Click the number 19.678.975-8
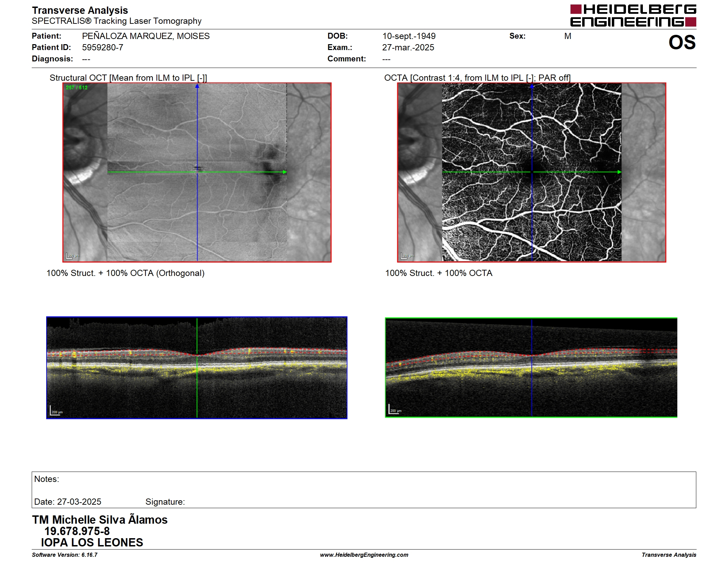 pyautogui.click(x=77, y=531)
